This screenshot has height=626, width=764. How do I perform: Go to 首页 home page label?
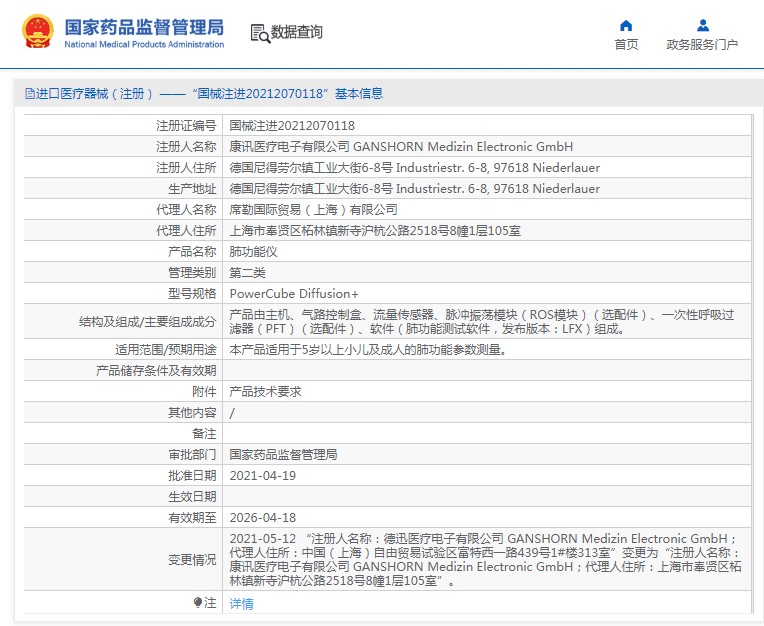click(x=626, y=45)
